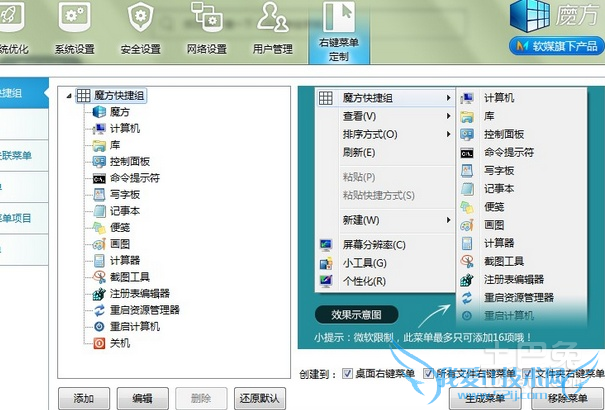Click 软媒旗下产品 button
605x410 pixels.
(556, 46)
